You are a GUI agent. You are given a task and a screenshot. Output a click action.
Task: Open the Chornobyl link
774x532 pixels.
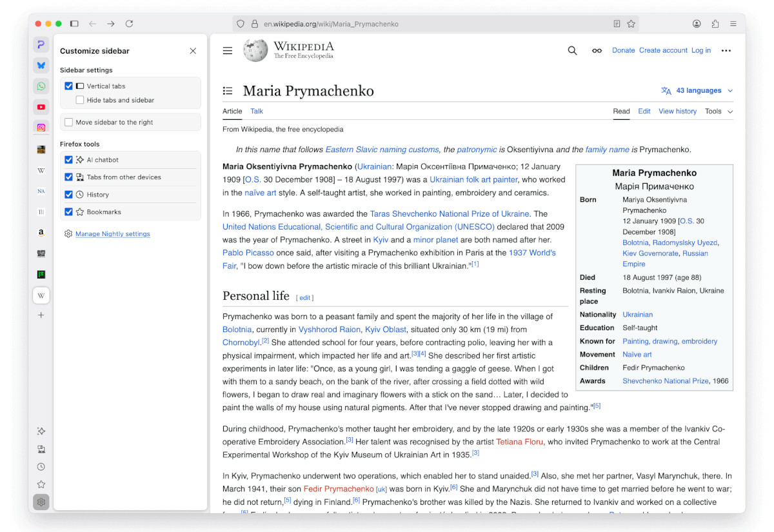pyautogui.click(x=241, y=342)
